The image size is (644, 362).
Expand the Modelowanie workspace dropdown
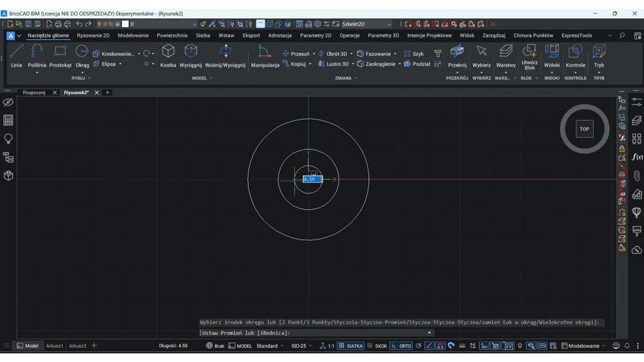pyautogui.click(x=583, y=346)
